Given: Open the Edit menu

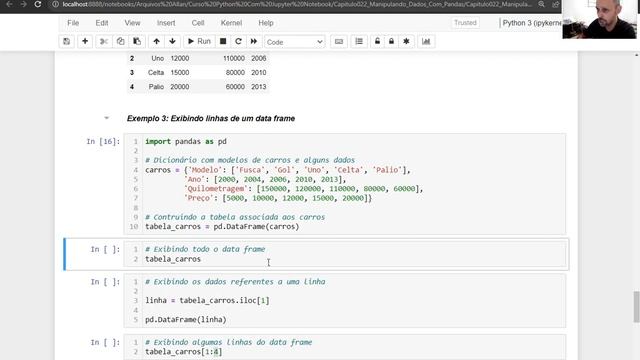Looking at the screenshot, I should click(x=102, y=23).
